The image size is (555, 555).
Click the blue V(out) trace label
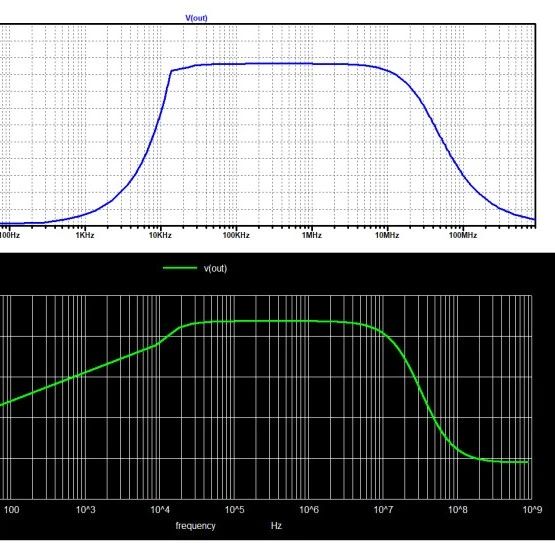(x=196, y=18)
